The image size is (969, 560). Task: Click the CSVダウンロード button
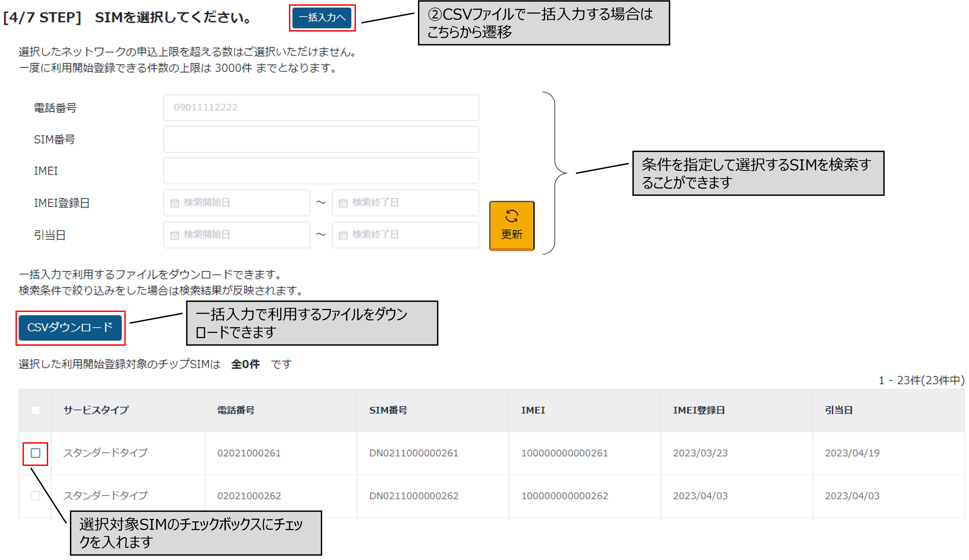[70, 328]
